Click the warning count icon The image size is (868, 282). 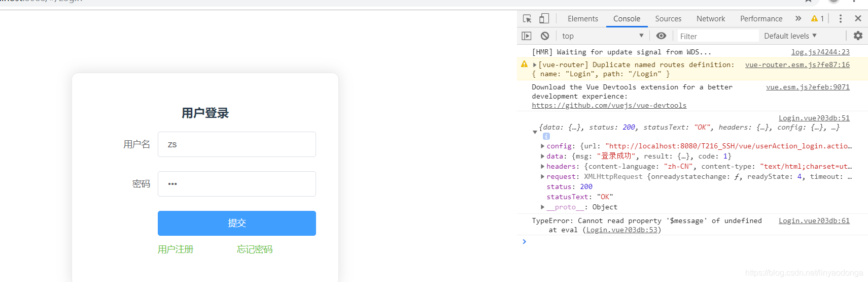click(817, 19)
